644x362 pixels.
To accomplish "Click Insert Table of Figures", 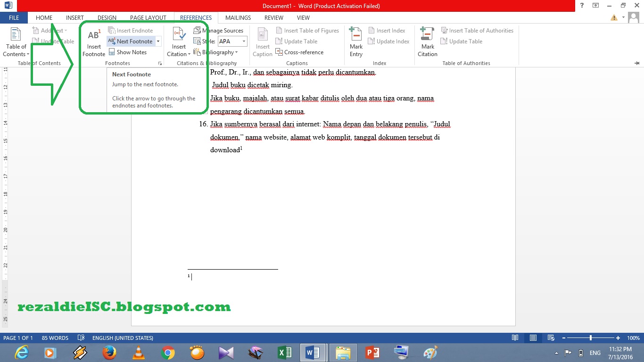I will pos(307,31).
